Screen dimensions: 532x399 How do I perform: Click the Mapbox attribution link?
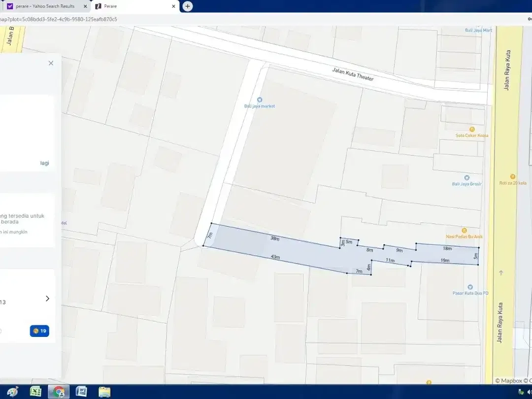(x=508, y=381)
